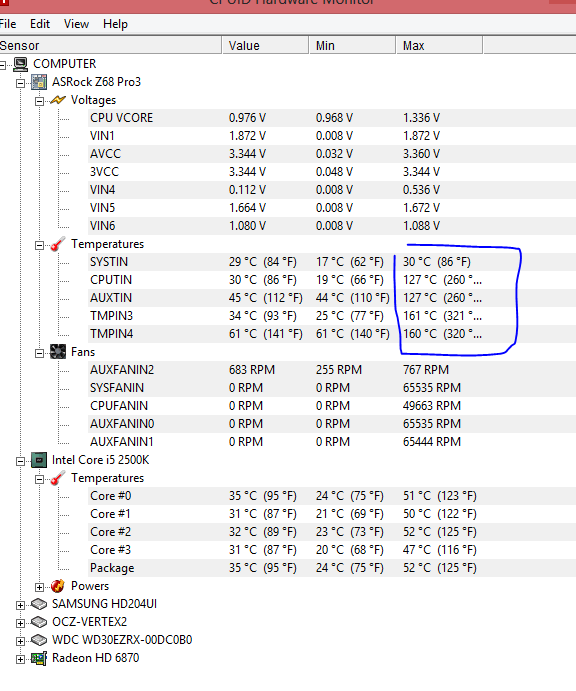Image resolution: width=576 pixels, height=691 pixels.
Task: Collapse the Fans section
Action: (39, 353)
